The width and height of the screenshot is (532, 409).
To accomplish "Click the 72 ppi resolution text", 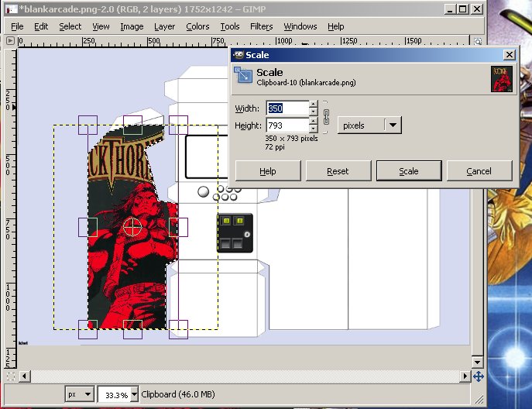I will pyautogui.click(x=275, y=147).
